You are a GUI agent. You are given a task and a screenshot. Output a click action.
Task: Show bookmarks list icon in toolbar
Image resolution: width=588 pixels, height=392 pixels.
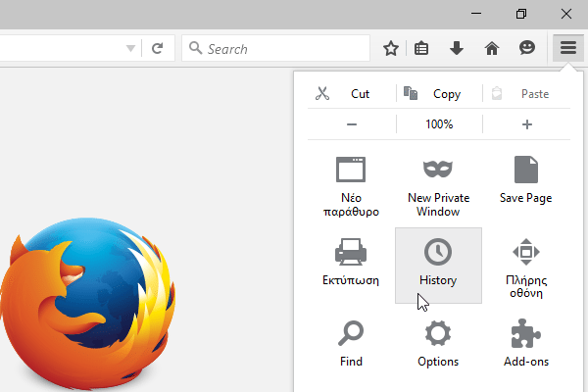421,48
